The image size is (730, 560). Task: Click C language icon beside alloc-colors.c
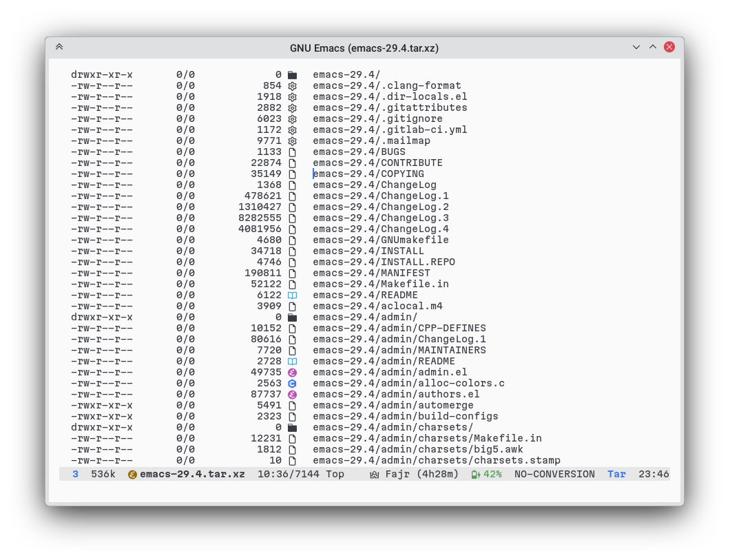tap(293, 384)
